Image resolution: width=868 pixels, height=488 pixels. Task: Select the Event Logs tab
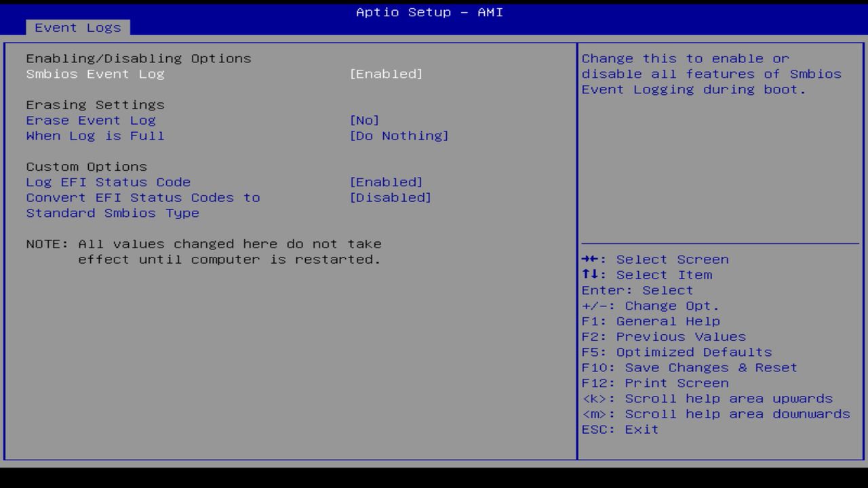click(x=77, y=27)
